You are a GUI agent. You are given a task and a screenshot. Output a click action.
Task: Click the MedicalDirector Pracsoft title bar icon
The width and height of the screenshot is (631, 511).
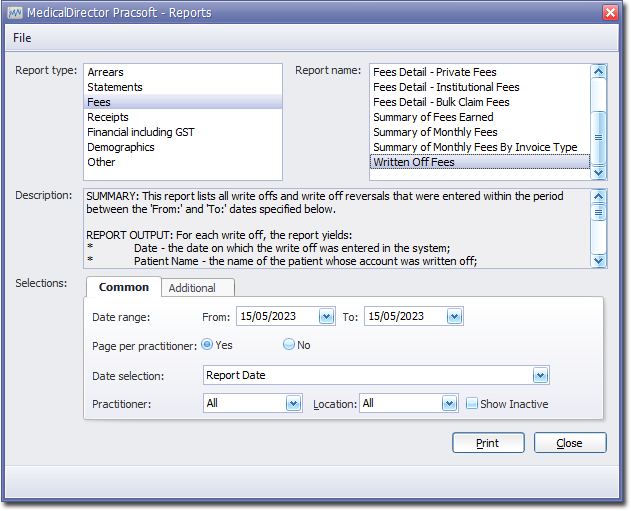click(x=16, y=12)
